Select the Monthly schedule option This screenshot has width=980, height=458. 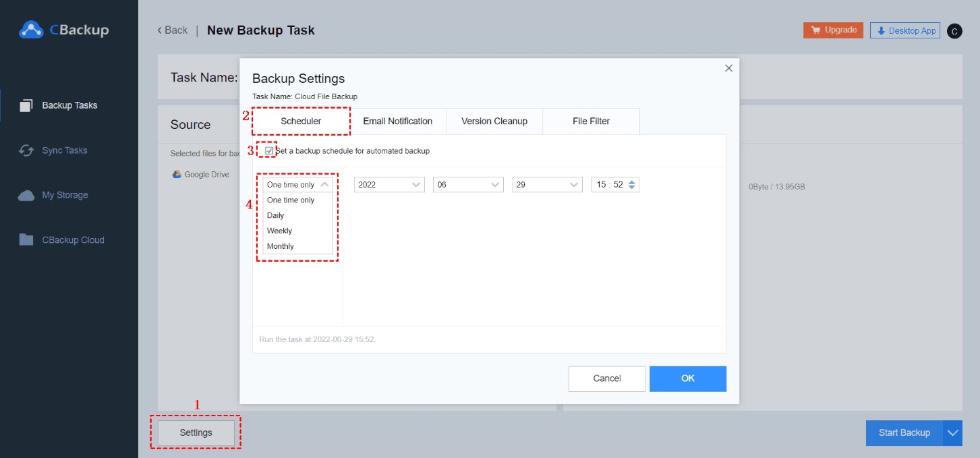click(298, 246)
